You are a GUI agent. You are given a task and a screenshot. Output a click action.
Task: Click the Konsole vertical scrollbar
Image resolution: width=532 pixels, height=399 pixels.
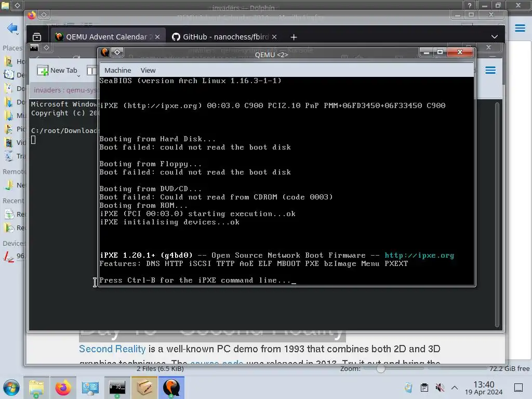[x=497, y=215]
